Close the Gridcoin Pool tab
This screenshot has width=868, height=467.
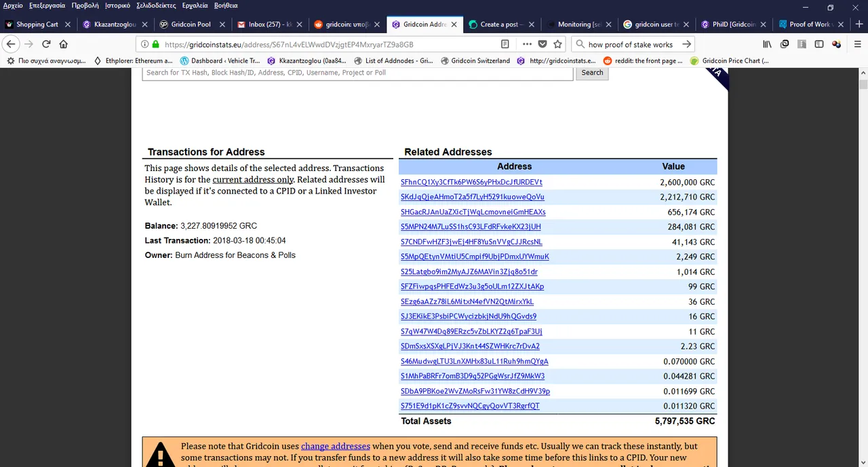(222, 24)
